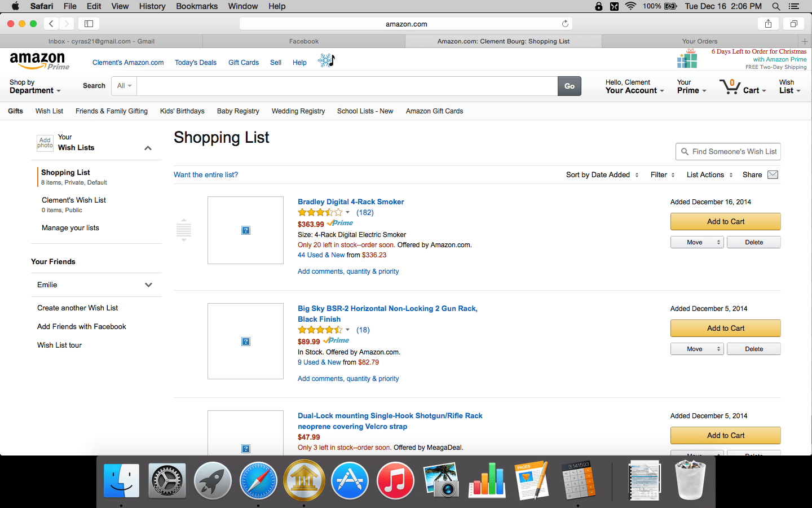Show all tabs with the tab overview icon
Viewport: 812px width, 508px height.
[x=793, y=24]
